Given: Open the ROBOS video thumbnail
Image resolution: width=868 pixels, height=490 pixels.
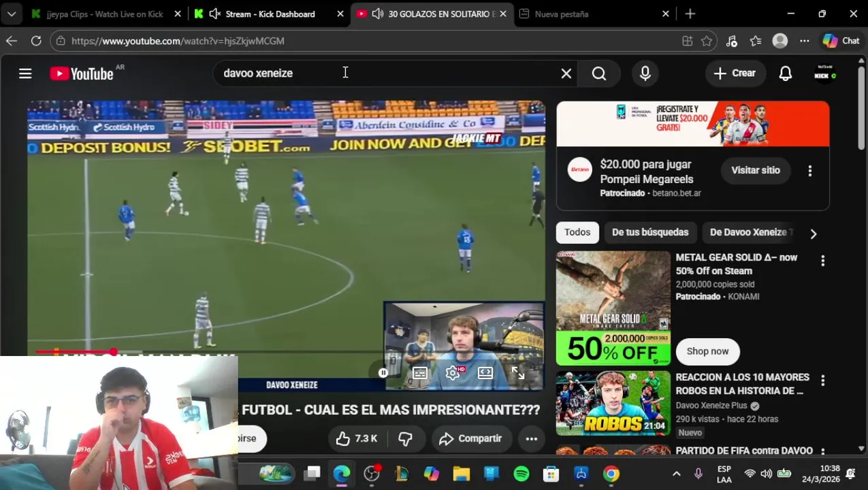Looking at the screenshot, I should pos(613,403).
